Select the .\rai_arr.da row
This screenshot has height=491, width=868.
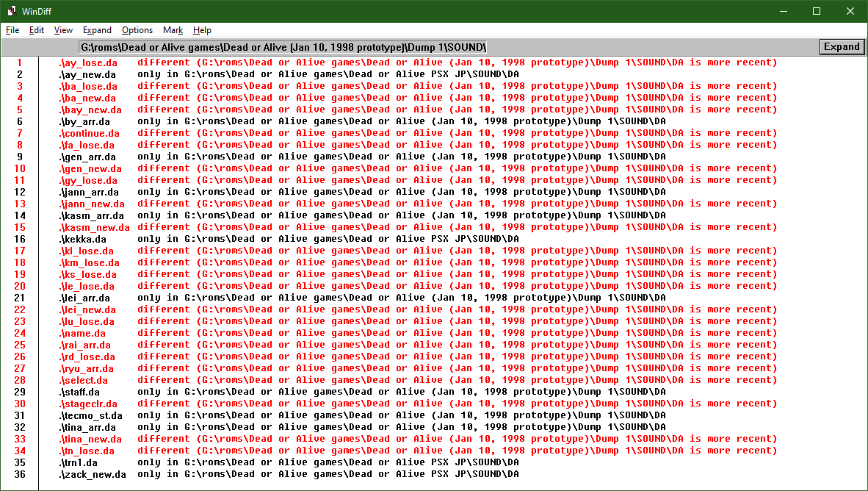418,345
